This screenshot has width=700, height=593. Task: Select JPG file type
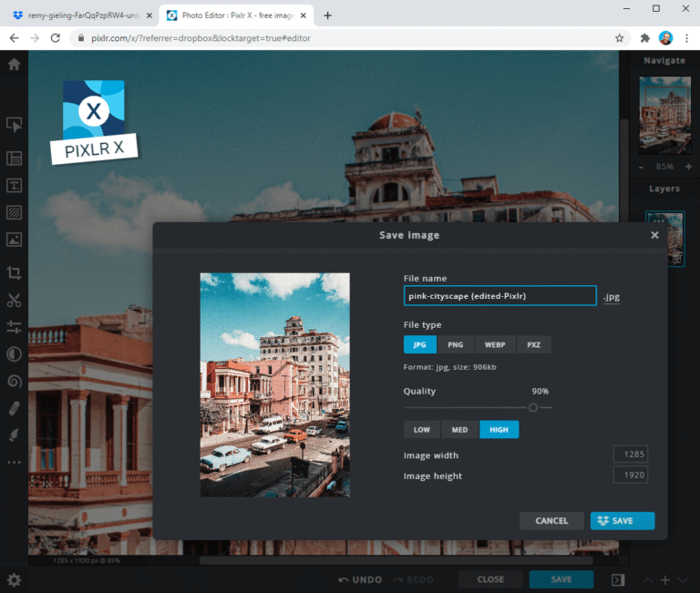(x=420, y=345)
